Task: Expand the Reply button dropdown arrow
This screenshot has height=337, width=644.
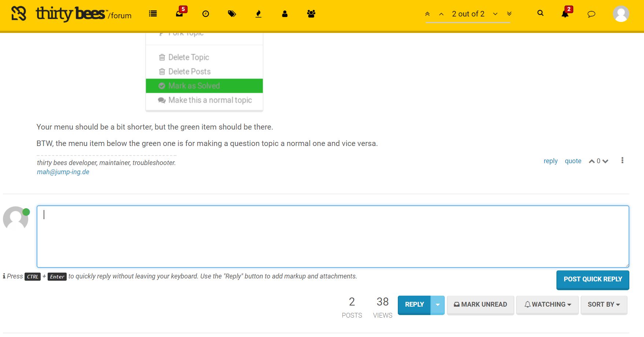Action: [x=437, y=304]
